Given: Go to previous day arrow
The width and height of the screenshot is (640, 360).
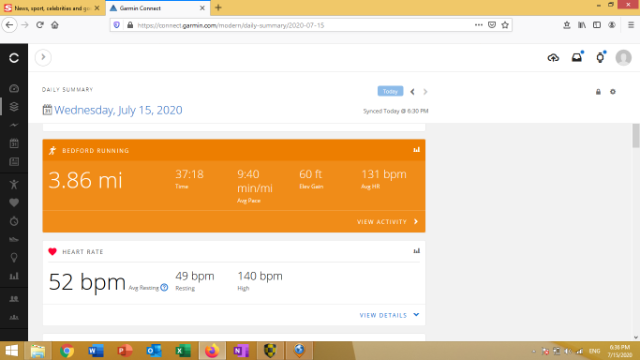Looking at the screenshot, I should tap(412, 92).
